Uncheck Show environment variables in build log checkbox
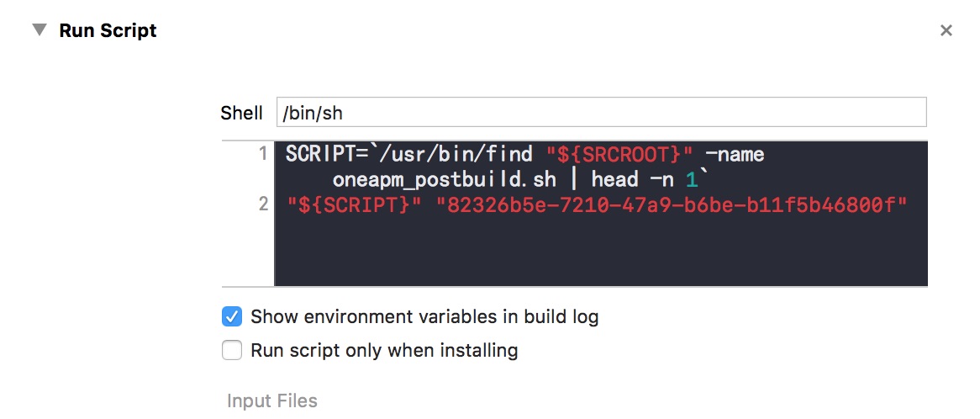 (x=232, y=316)
